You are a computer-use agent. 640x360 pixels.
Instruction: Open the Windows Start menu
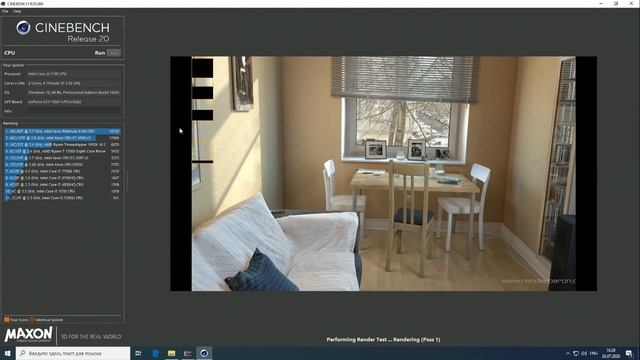coord(8,353)
